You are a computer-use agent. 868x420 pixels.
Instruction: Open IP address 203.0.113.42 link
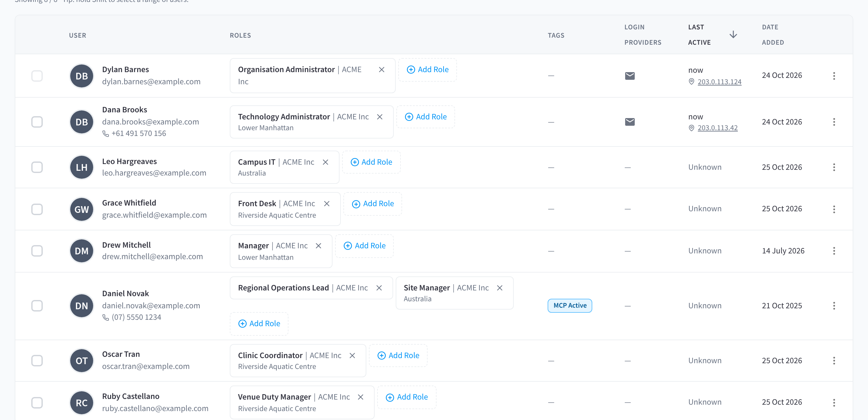pos(717,128)
